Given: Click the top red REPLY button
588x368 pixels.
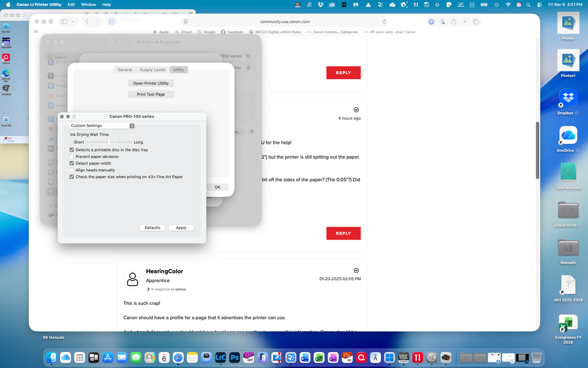Looking at the screenshot, I should coord(343,73).
